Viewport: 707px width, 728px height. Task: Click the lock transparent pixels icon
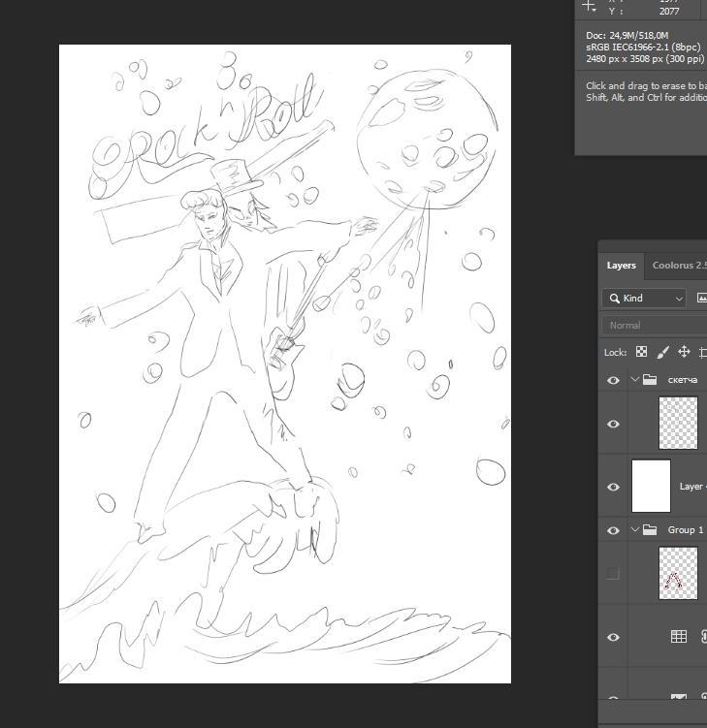641,352
